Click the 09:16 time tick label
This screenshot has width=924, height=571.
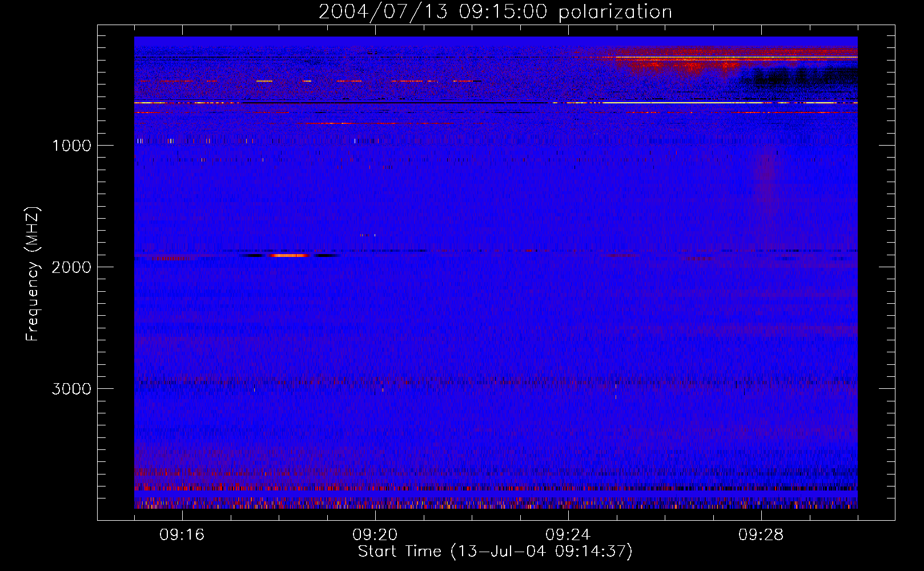pos(182,535)
